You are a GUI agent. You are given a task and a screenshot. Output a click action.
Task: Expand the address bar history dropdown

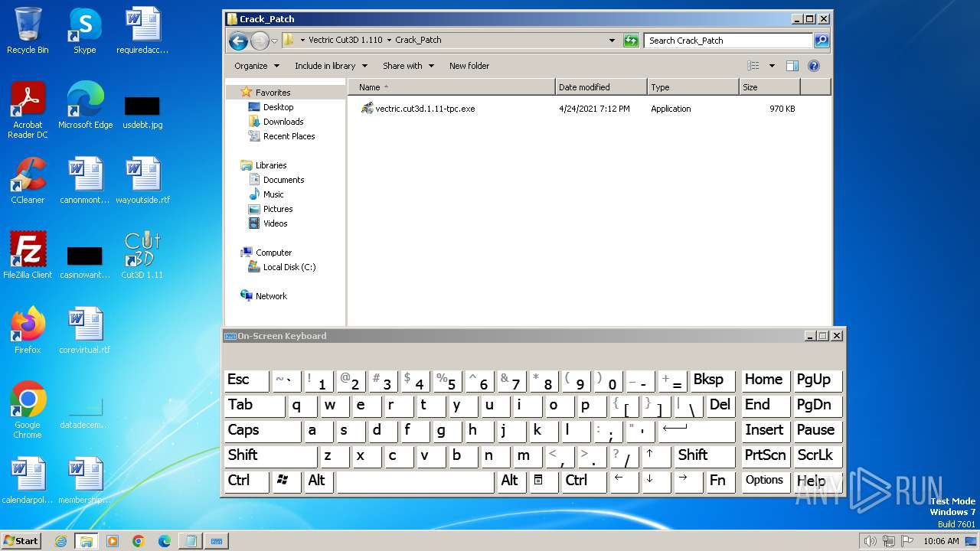(x=612, y=41)
